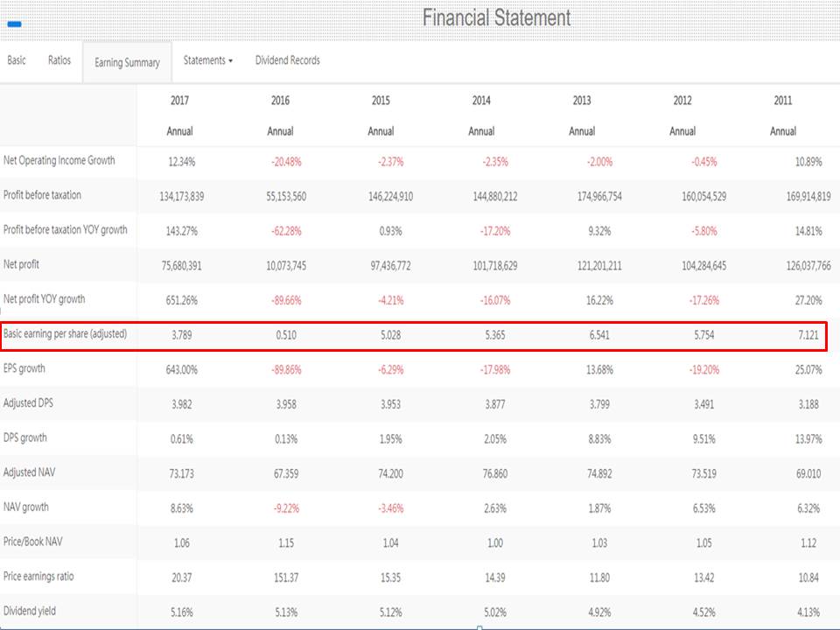The width and height of the screenshot is (840, 630).
Task: Click the Adjusted NAV row label
Action: [31, 472]
